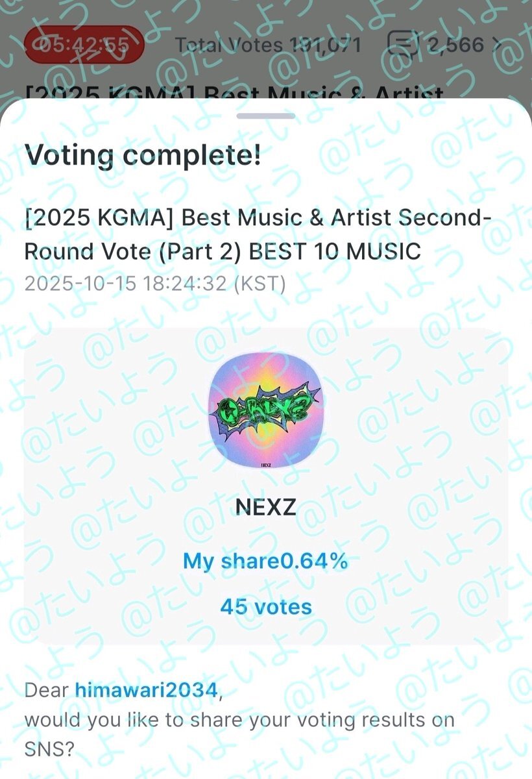
Task: Tap the comments speech bubble icon
Action: click(401, 44)
